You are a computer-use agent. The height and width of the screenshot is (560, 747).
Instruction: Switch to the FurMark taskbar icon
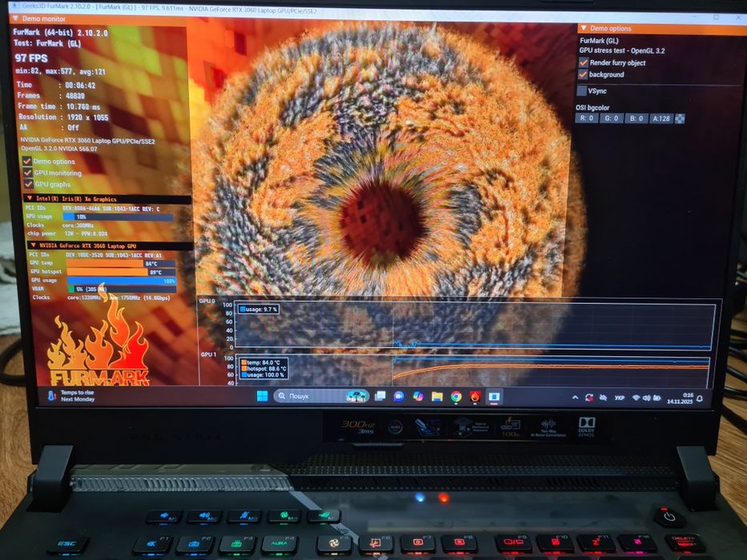click(475, 397)
